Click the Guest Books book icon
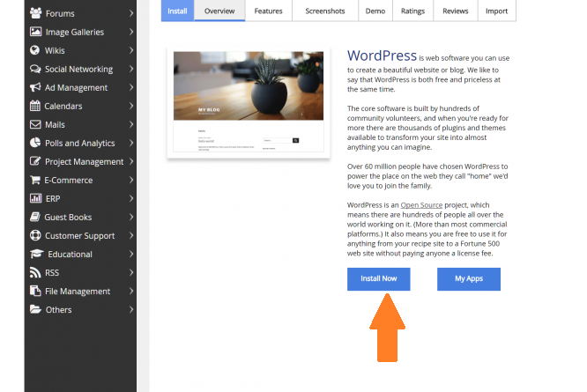Image resolution: width=587 pixels, height=392 pixels. [x=35, y=217]
